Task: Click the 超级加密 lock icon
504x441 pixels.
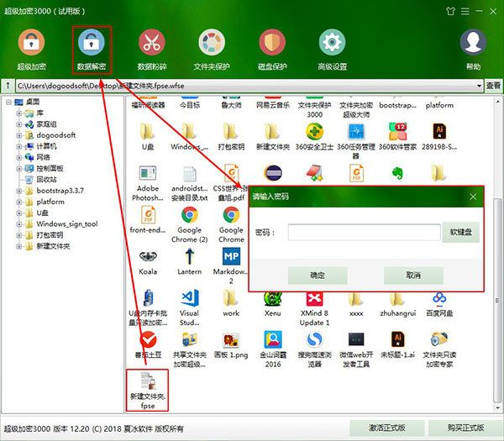Action: (x=30, y=44)
